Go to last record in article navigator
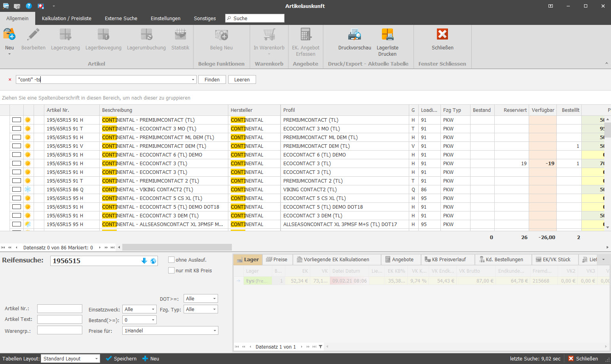Viewport: 611px width, 364px height. tap(112, 247)
